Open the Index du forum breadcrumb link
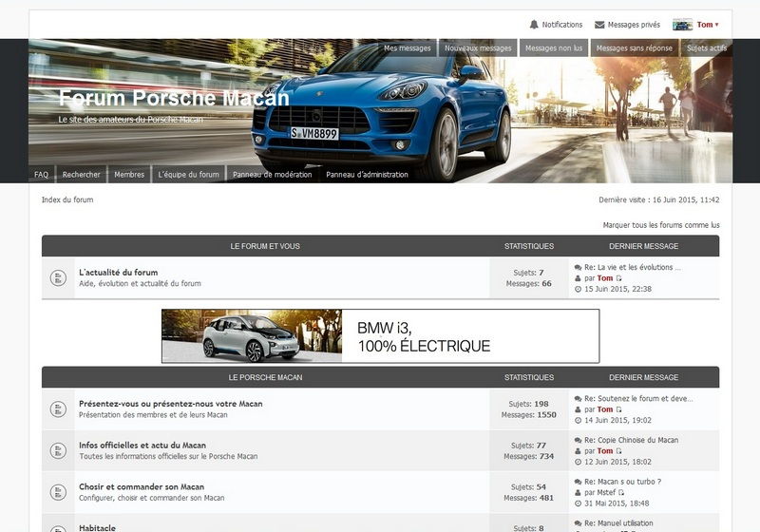Viewport: 760px width, 532px height. click(x=67, y=199)
